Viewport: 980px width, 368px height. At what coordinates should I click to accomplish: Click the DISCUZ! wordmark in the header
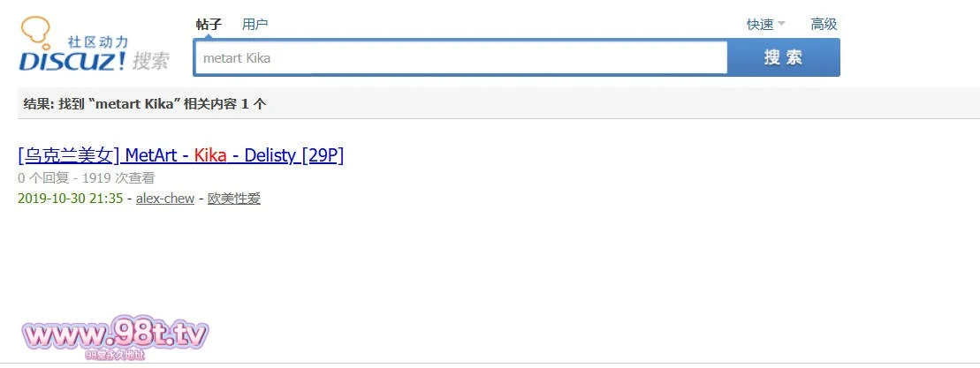[72, 61]
